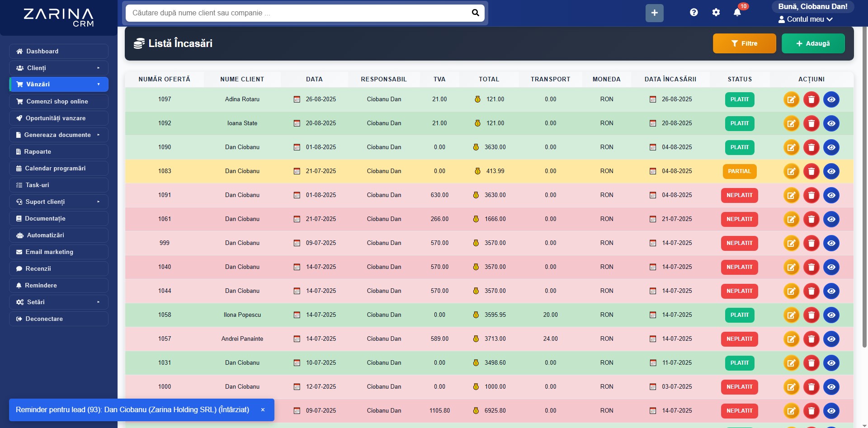Expand Genereaza documente submenu
The image size is (868, 428).
59,135
